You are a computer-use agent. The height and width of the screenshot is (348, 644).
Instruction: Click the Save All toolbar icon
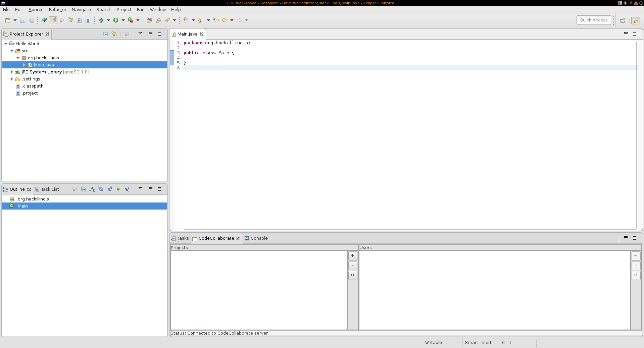coord(31,20)
